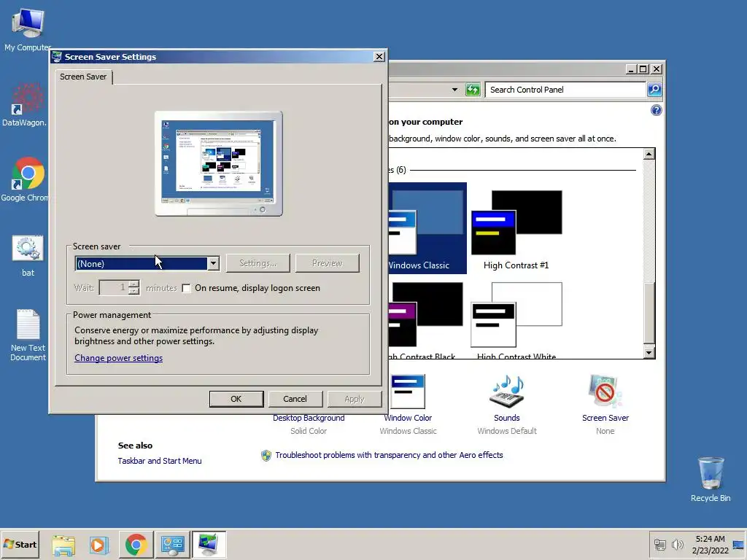This screenshot has width=747, height=560.
Task: Toggle On resume, display logon screen
Action: 186,288
